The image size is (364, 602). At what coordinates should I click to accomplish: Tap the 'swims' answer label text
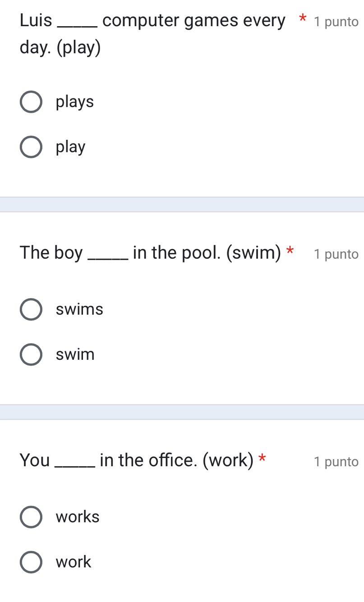click(x=80, y=309)
